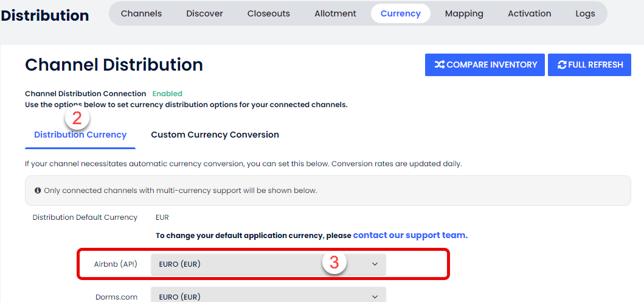Screen dimensions: 644x302
Task: Click the red step 3 marker badge
Action: pos(334,262)
